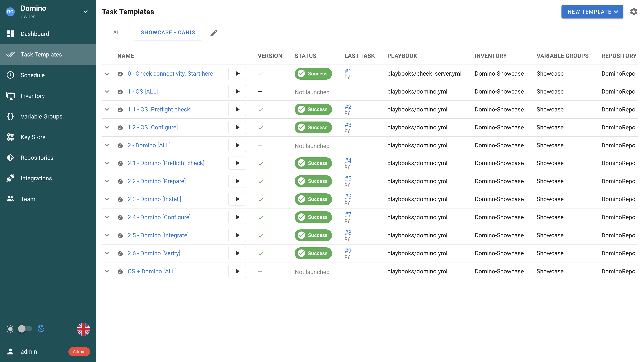Click the UK flag language selector
This screenshot has width=644, height=362.
coord(83,329)
